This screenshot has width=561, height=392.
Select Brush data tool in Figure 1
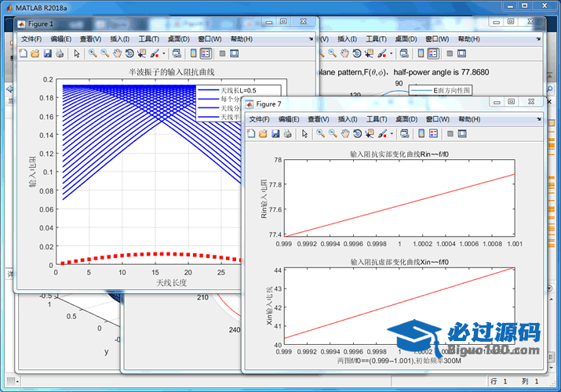(x=155, y=53)
